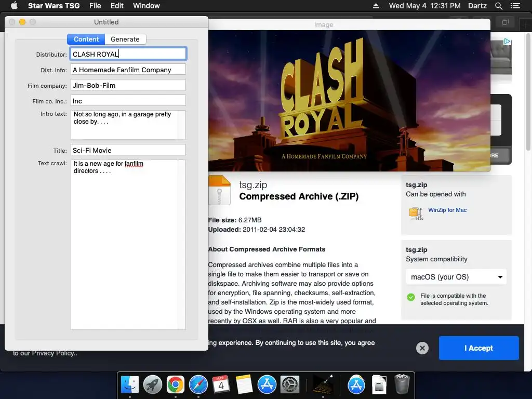This screenshot has height=399, width=532.
Task: Click the Distributor text field
Action: [128, 54]
